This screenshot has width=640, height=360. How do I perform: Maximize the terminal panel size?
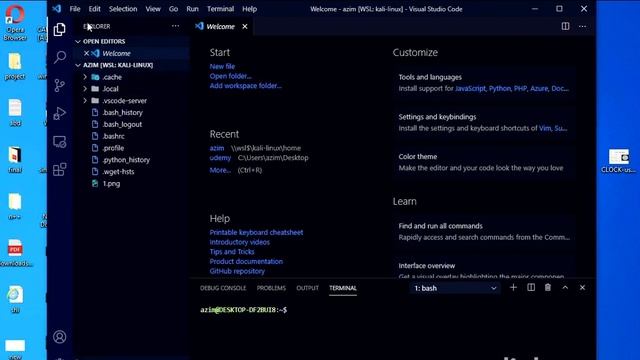coord(565,288)
